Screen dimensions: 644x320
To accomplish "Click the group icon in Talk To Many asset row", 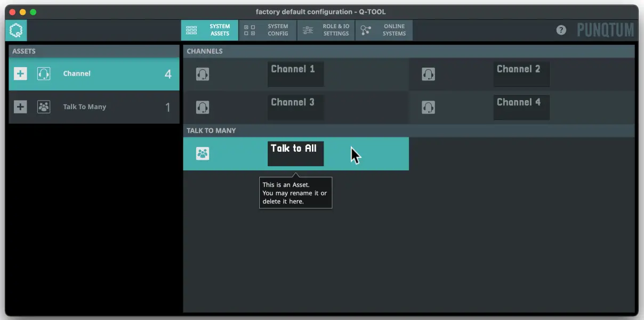I will (x=44, y=107).
